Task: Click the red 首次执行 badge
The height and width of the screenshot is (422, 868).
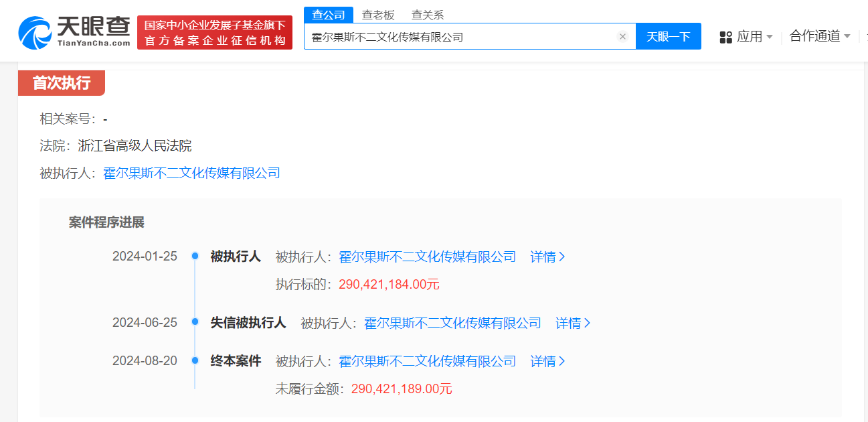Action: tap(62, 82)
